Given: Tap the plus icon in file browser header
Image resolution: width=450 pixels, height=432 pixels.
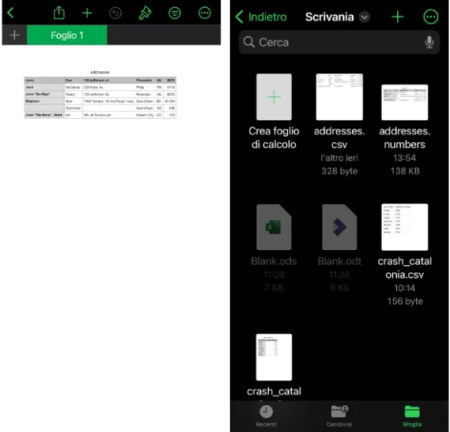Looking at the screenshot, I should pos(397,17).
